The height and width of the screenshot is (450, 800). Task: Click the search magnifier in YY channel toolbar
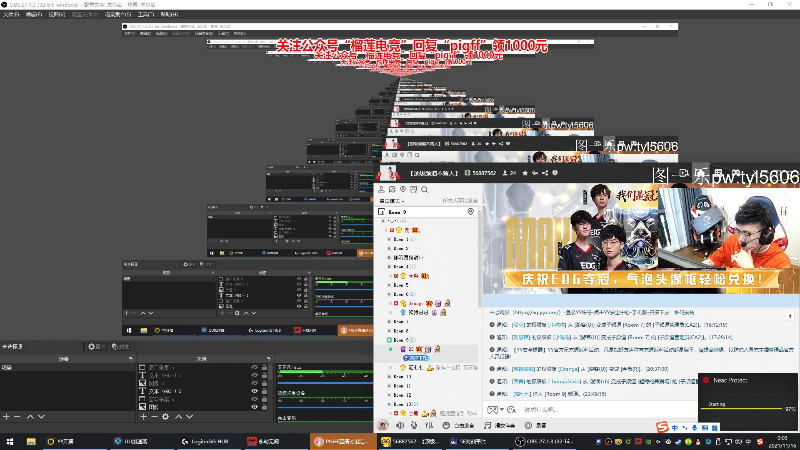(x=424, y=190)
